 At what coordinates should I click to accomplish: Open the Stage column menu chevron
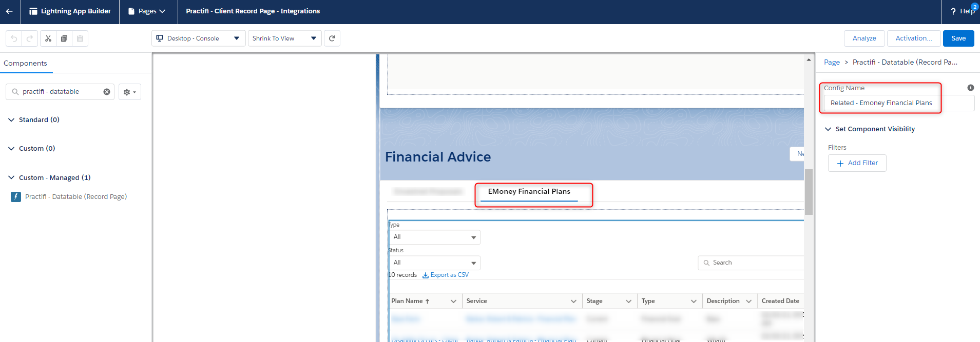click(x=628, y=301)
